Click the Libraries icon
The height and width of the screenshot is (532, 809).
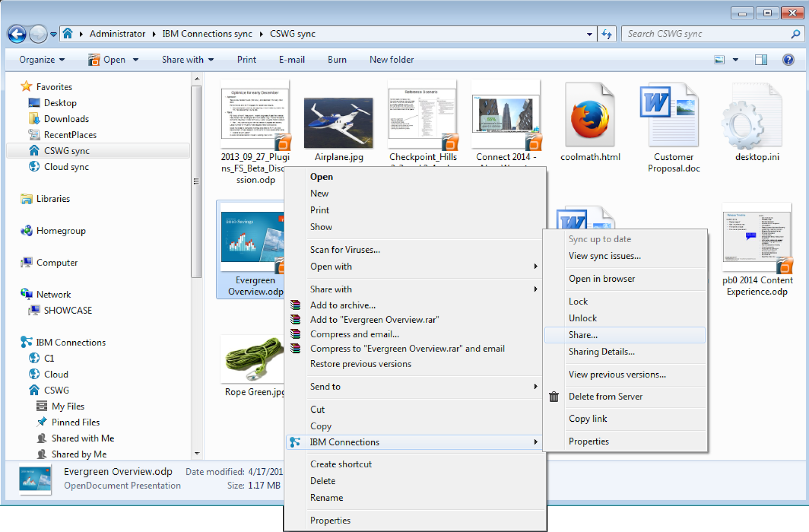pos(26,199)
